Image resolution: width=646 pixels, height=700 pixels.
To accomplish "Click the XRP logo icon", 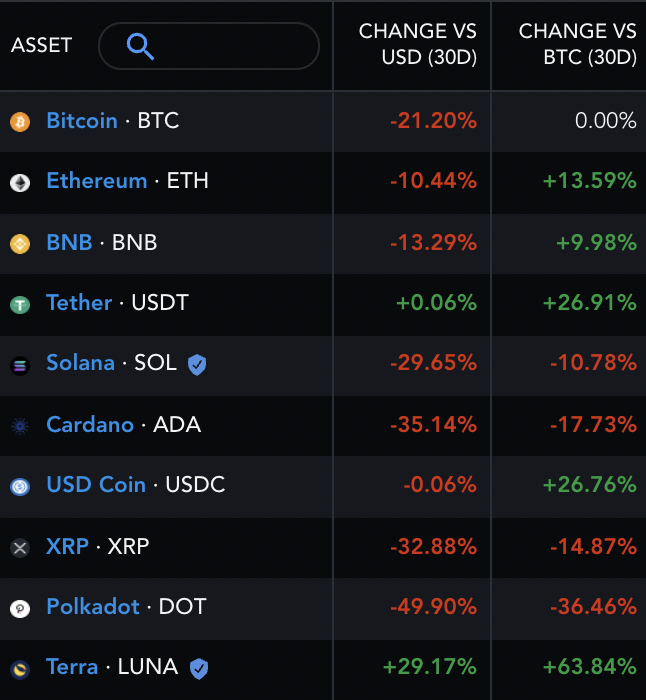I will [20, 547].
